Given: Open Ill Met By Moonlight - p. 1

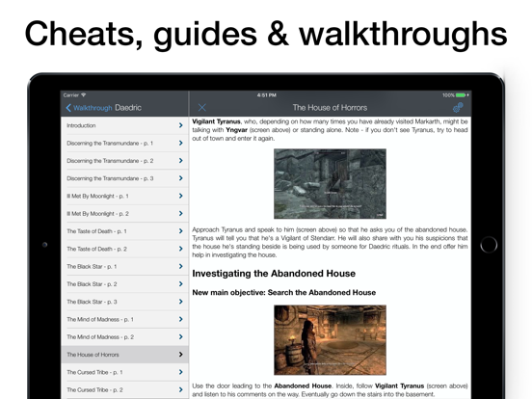Looking at the screenshot, I should click(x=125, y=196).
